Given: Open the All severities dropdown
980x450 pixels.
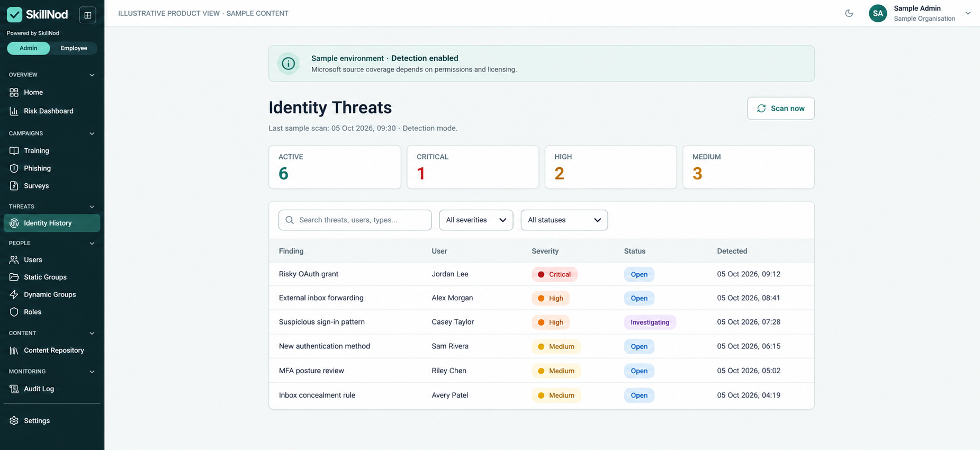Looking at the screenshot, I should tap(476, 220).
